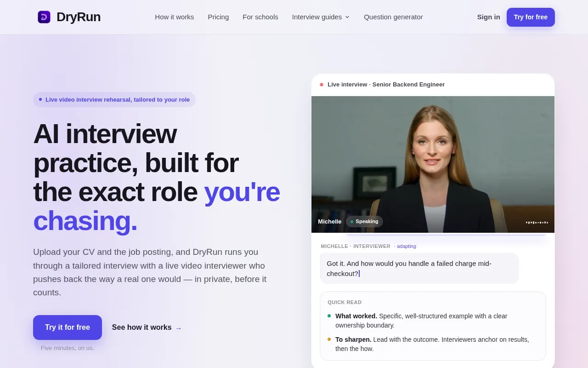Open the How it works page

coord(175,17)
